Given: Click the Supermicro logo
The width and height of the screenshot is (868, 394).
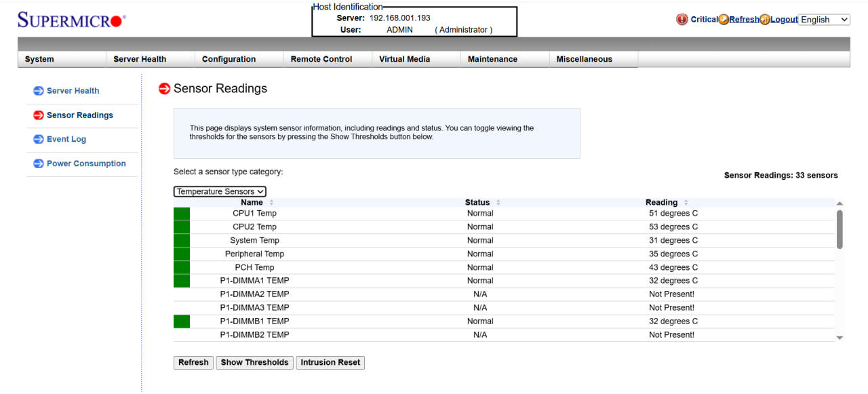Looking at the screenshot, I should click(x=71, y=20).
